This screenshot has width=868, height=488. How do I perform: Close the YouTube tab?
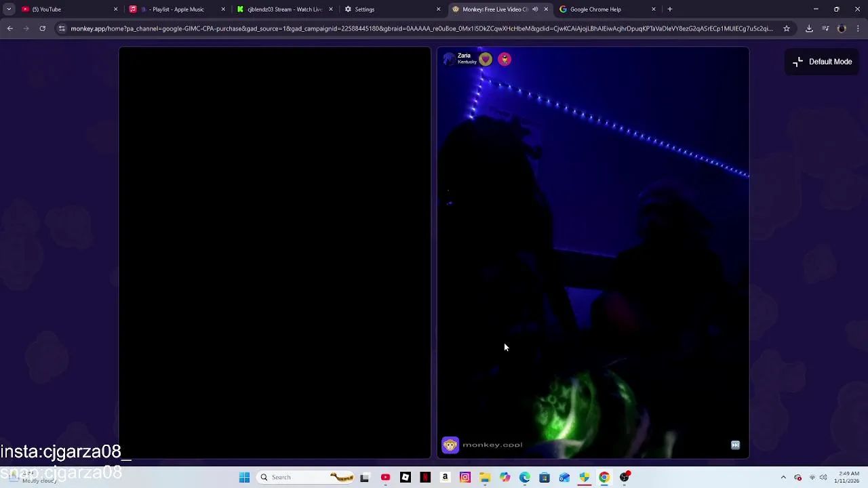click(115, 9)
